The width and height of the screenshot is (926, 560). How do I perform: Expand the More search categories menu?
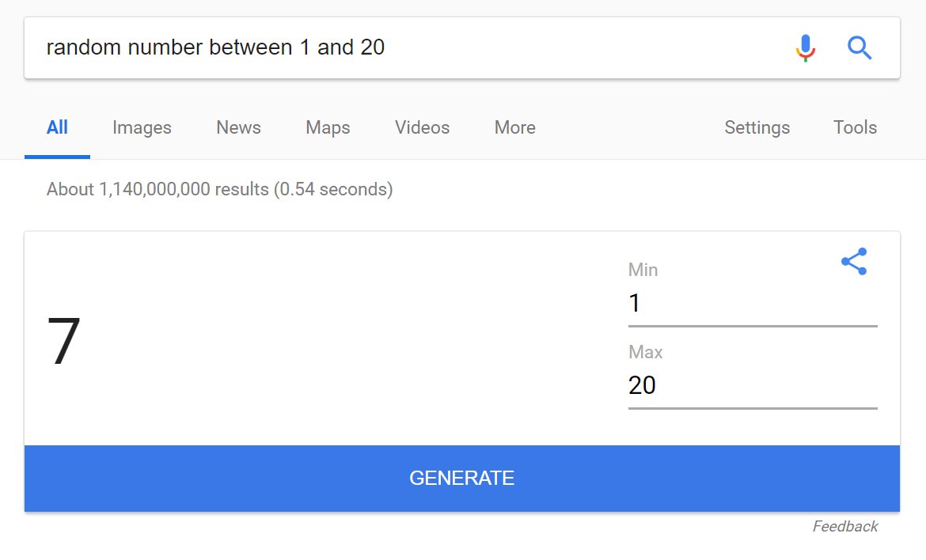[x=514, y=127]
